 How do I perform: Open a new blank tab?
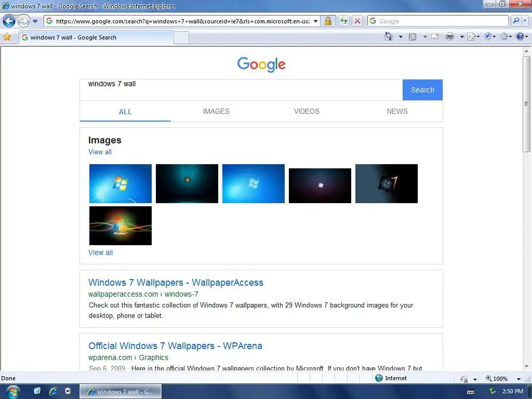click(181, 37)
